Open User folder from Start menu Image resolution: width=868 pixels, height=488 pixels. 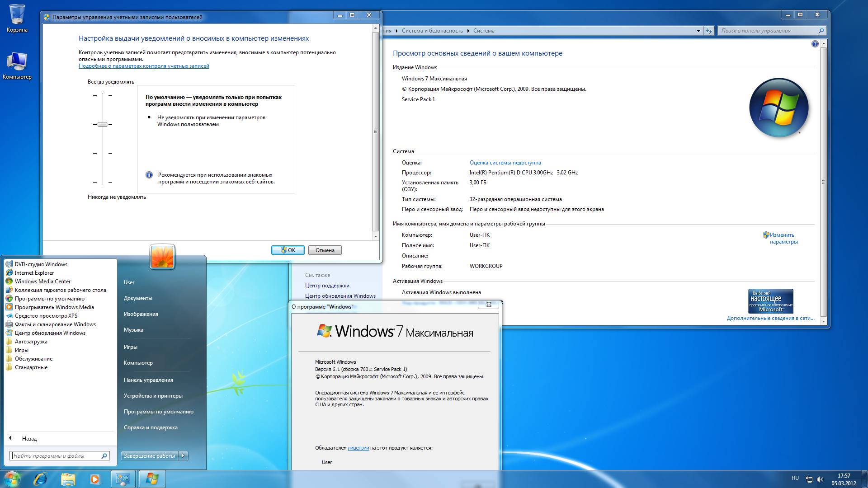point(129,282)
